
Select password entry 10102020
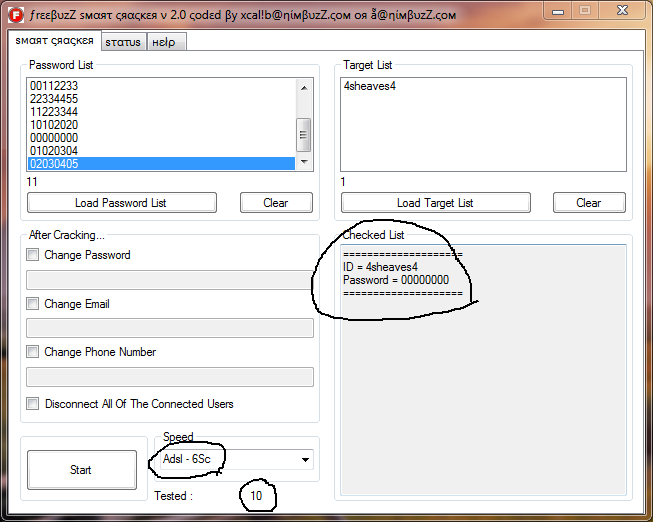click(x=162, y=125)
